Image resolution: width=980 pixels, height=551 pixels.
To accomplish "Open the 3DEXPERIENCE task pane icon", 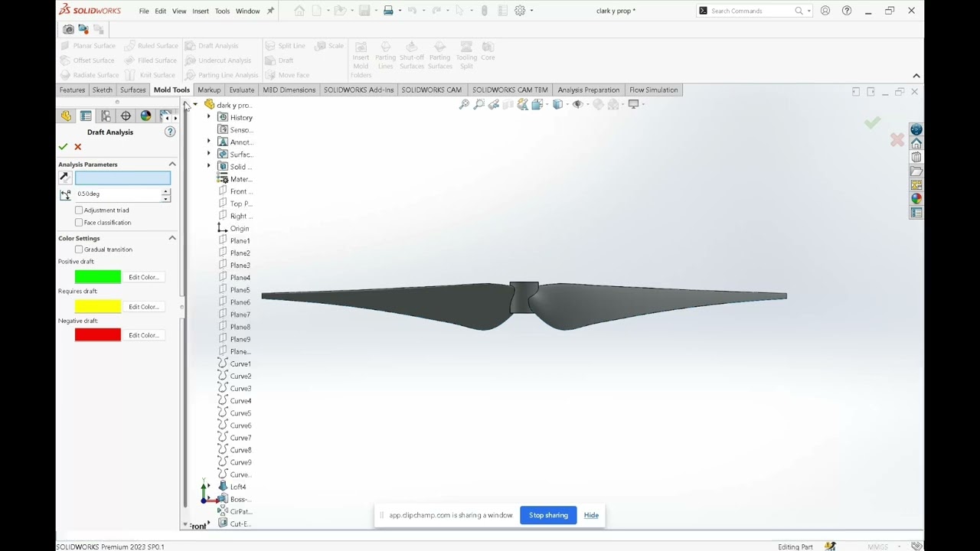I will click(x=916, y=129).
